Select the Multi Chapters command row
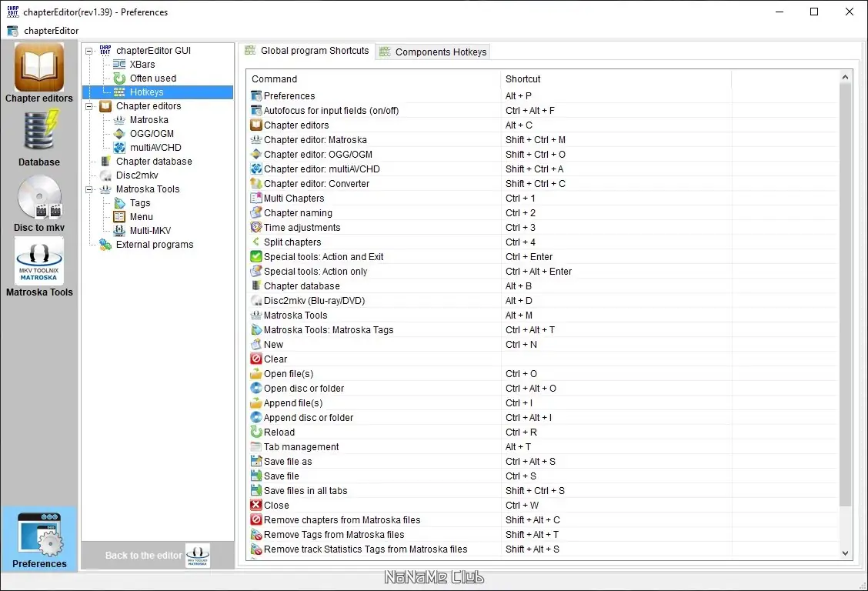 pos(542,198)
